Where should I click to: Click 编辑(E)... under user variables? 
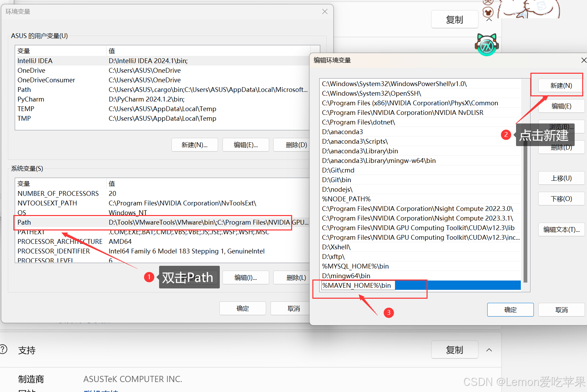click(245, 145)
